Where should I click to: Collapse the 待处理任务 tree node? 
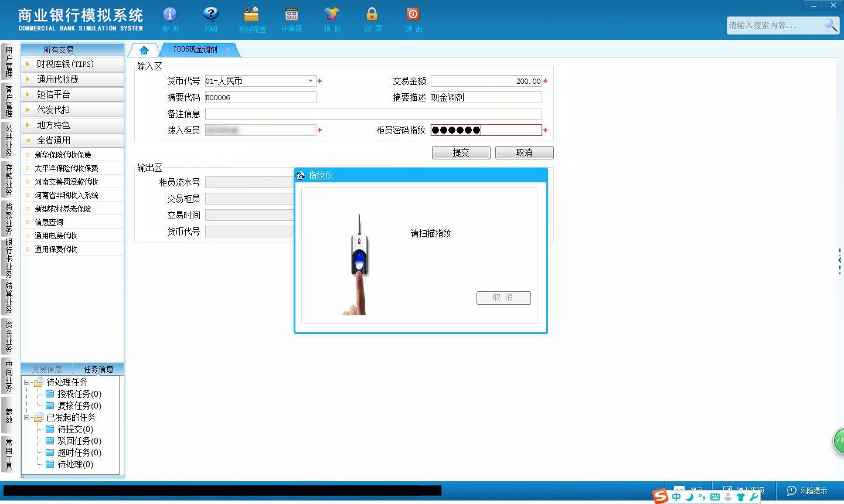[27, 382]
